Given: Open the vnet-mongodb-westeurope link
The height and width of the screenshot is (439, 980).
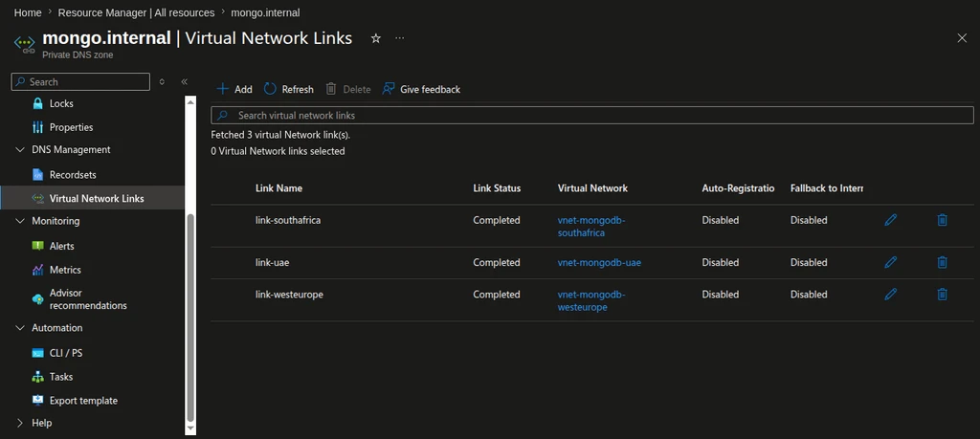Looking at the screenshot, I should pyautogui.click(x=591, y=300).
